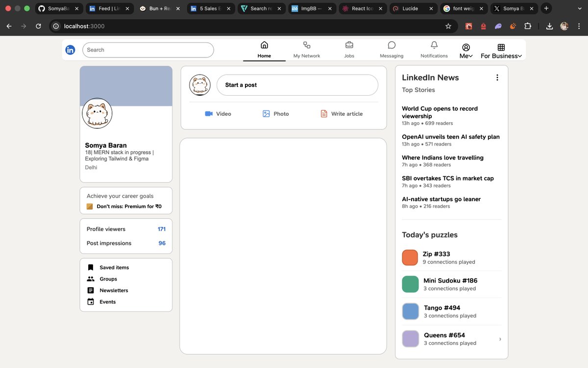This screenshot has width=588, height=368.
Task: Open Chrome three-dot menu
Action: pyautogui.click(x=579, y=26)
